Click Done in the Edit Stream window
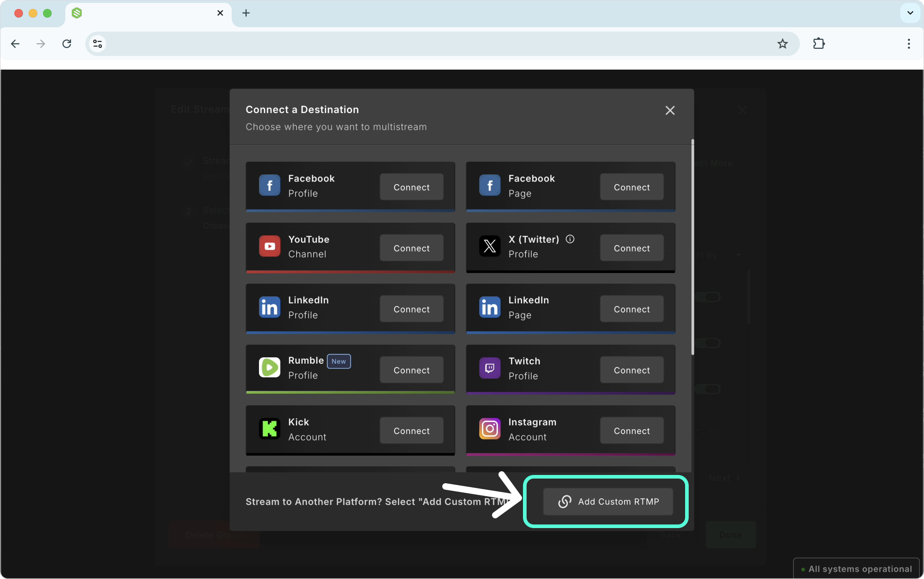 [x=731, y=535]
